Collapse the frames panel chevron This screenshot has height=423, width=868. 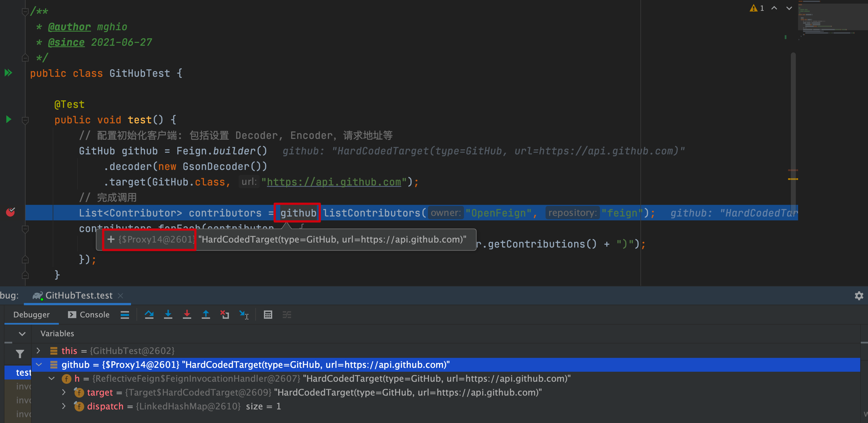pyautogui.click(x=22, y=333)
